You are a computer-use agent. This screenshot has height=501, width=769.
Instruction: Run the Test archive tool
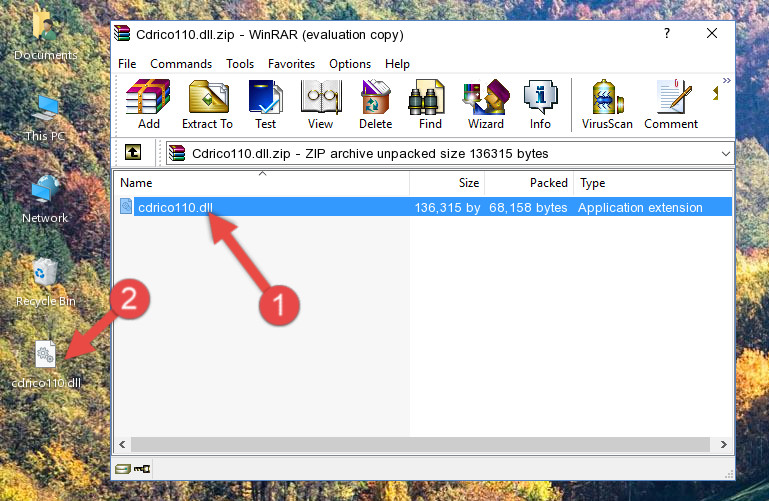pos(265,104)
